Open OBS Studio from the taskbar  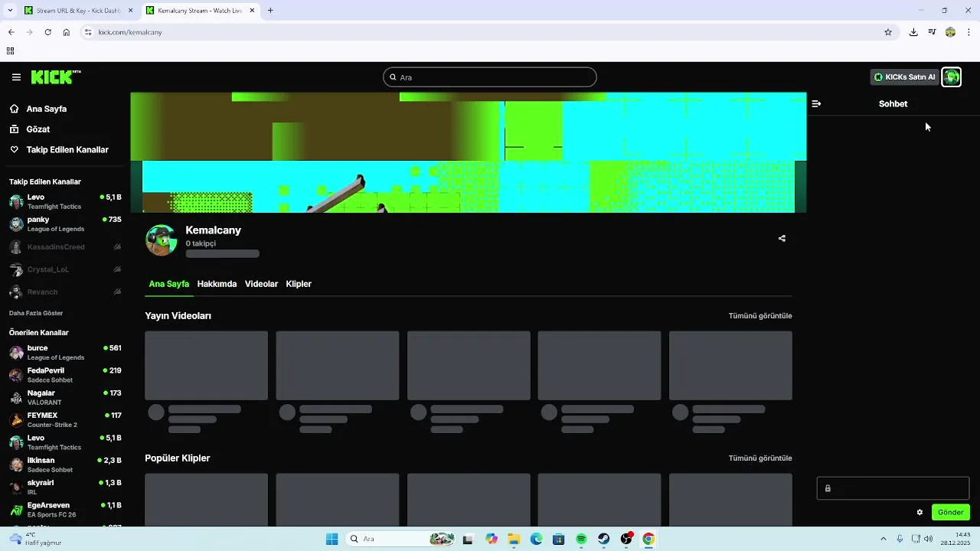626,539
